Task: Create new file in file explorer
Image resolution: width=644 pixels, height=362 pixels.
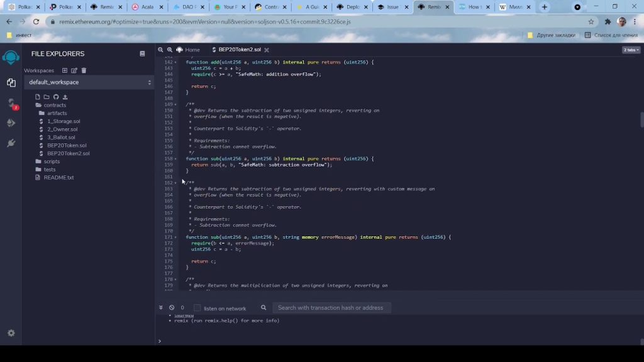Action: tap(38, 97)
